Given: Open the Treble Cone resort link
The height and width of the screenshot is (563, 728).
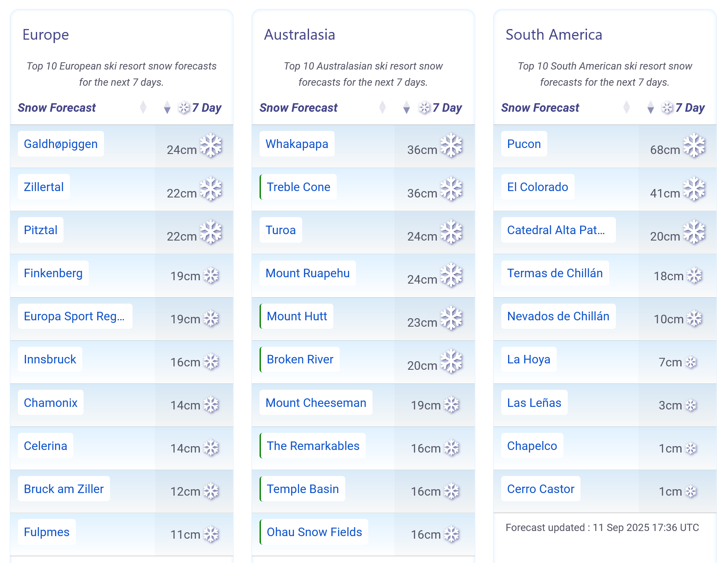Looking at the screenshot, I should pyautogui.click(x=298, y=187).
